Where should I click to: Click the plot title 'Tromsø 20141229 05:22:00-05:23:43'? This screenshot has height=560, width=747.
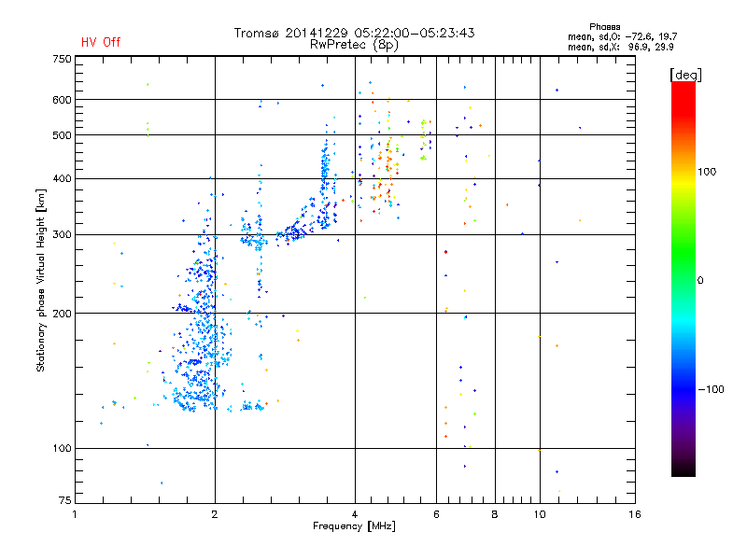coord(354,33)
